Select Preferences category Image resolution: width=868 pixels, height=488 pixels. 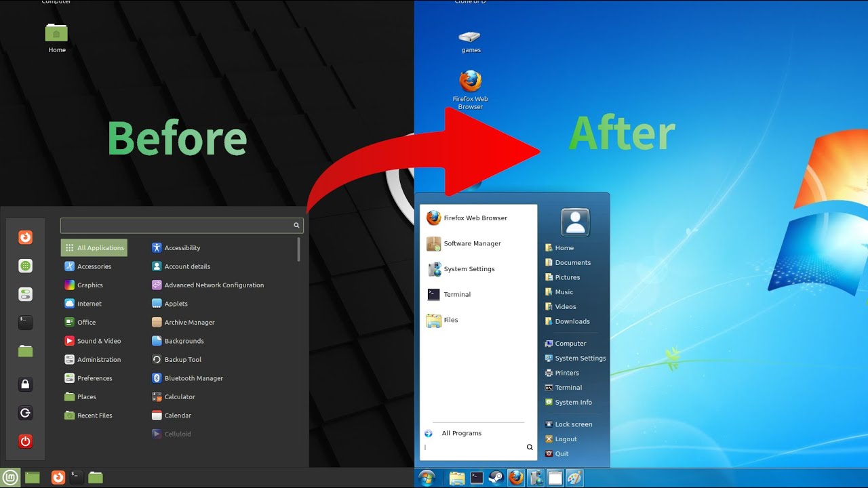(88, 378)
